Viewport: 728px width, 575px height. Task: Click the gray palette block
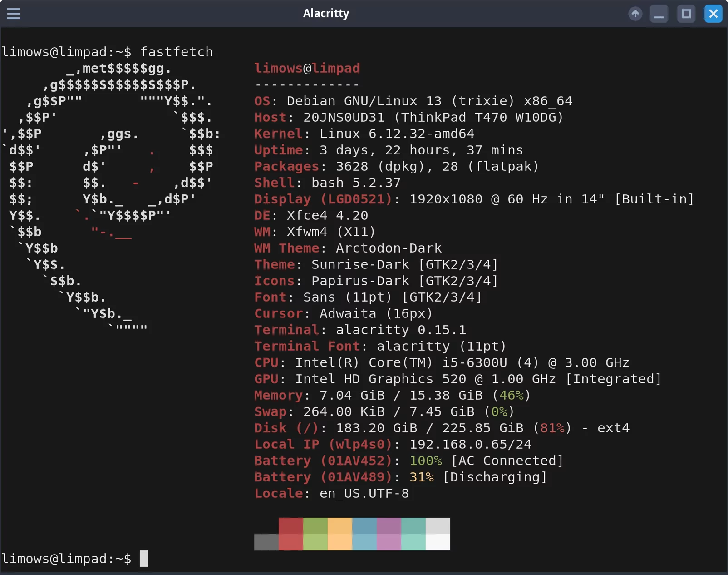tap(266, 542)
